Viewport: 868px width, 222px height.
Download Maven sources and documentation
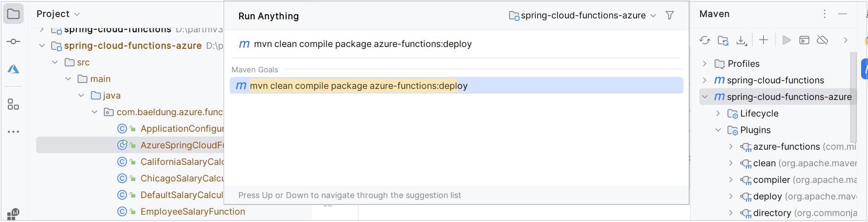click(x=741, y=41)
